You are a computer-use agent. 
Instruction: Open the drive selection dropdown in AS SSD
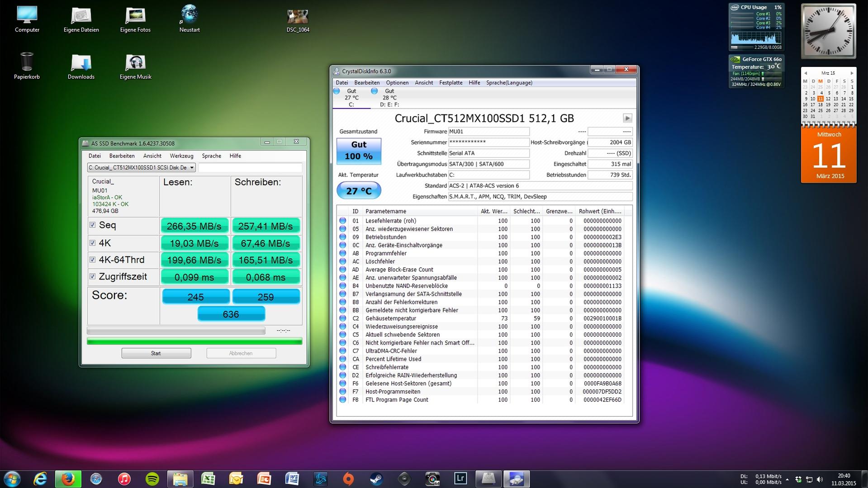point(141,168)
